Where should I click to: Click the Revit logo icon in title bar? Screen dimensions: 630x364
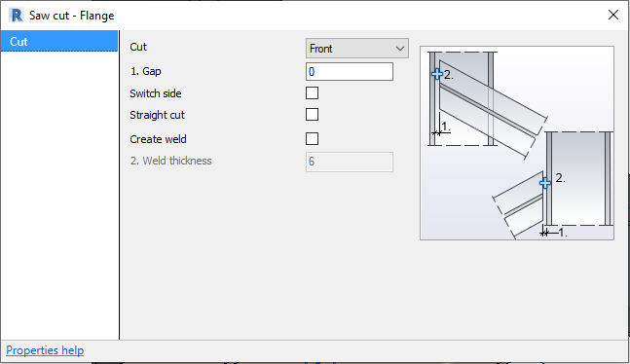point(17,16)
